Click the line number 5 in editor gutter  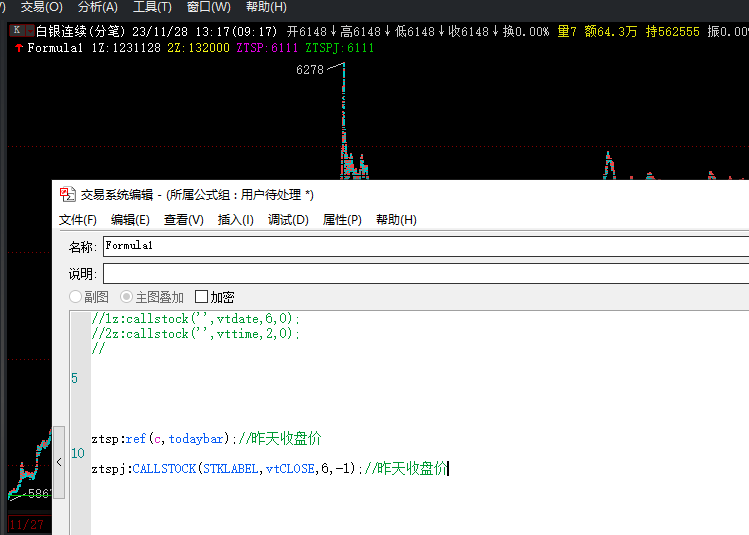tap(75, 378)
